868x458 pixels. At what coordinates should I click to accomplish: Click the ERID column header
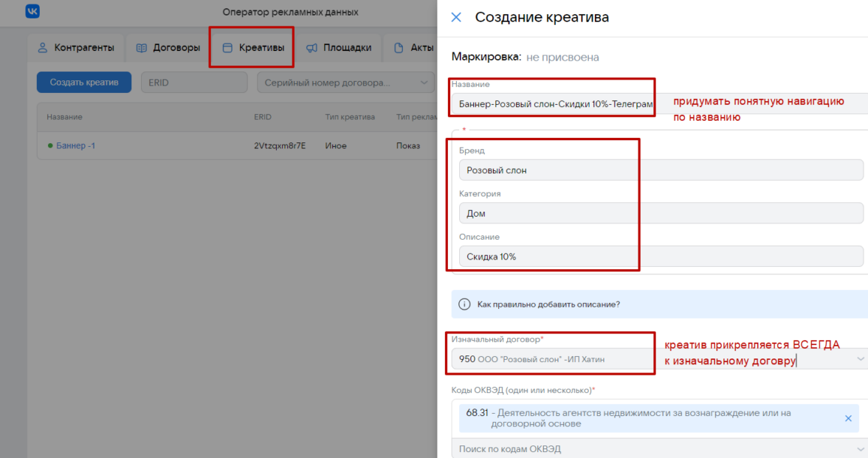tap(263, 117)
